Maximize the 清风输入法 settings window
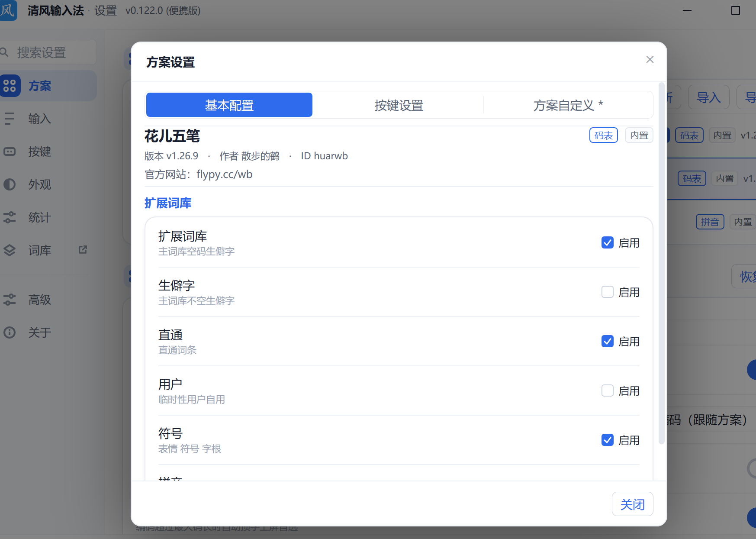The height and width of the screenshot is (539, 756). click(x=736, y=10)
